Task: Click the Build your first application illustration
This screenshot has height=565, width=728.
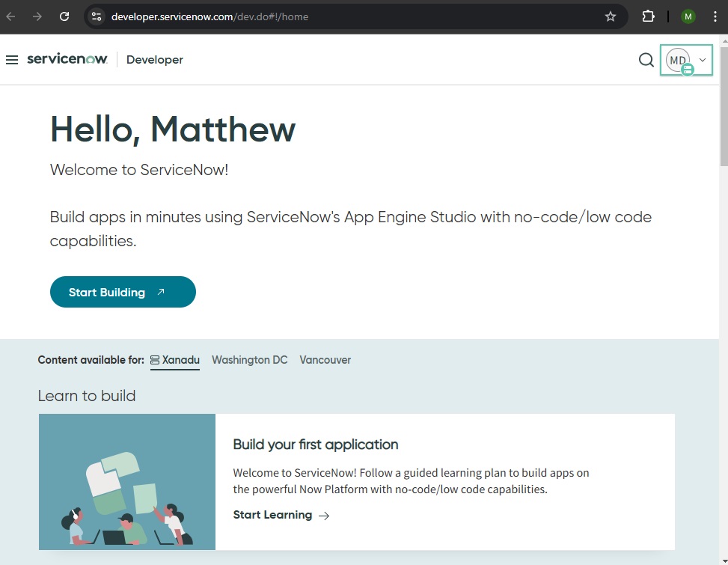Action: pos(127,482)
